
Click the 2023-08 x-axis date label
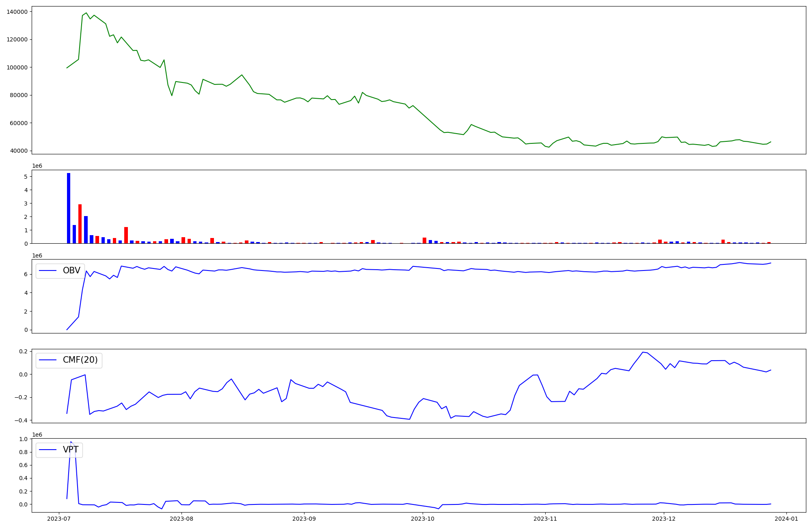(x=181, y=519)
